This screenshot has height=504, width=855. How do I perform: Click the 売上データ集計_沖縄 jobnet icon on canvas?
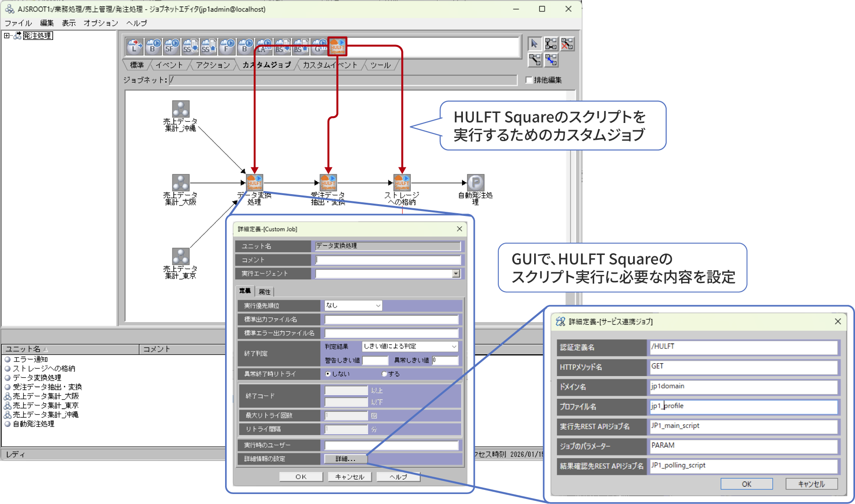pyautogui.click(x=181, y=109)
